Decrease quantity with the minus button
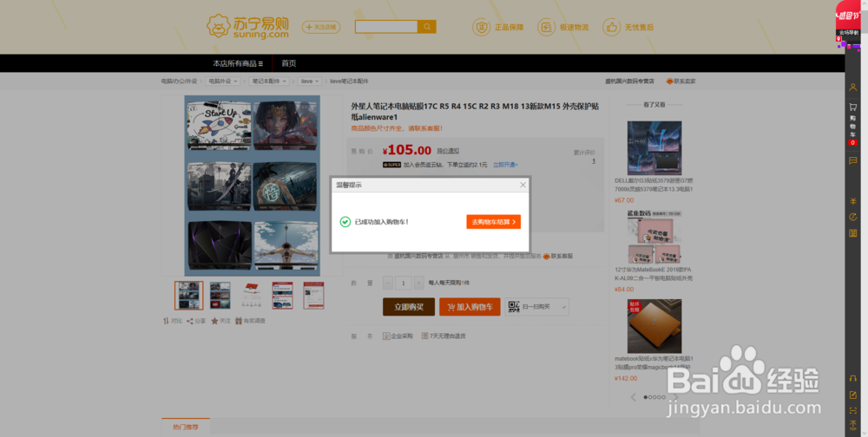 [388, 283]
